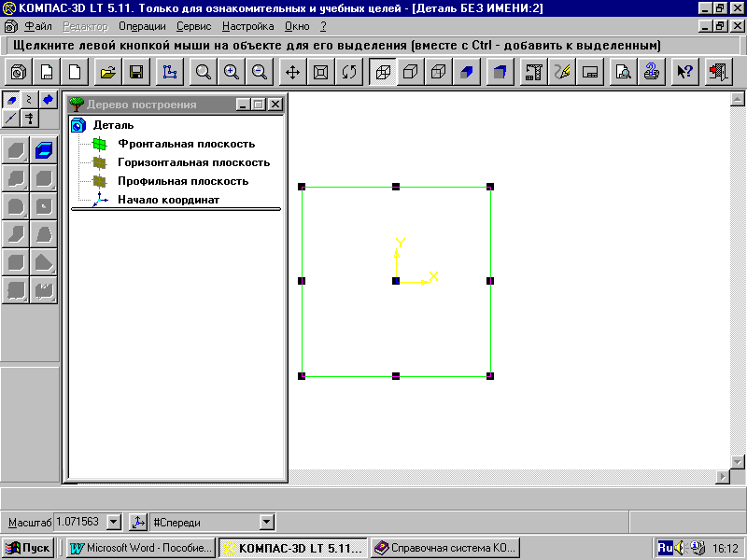Click the pencil edit toolbar icon
This screenshot has height=560, width=747.
coord(562,72)
